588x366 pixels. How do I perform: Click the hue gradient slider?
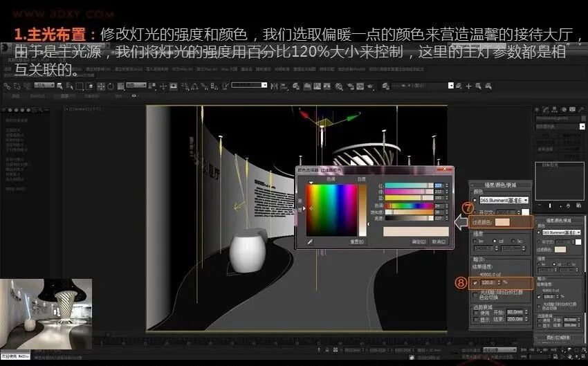[x=410, y=206]
